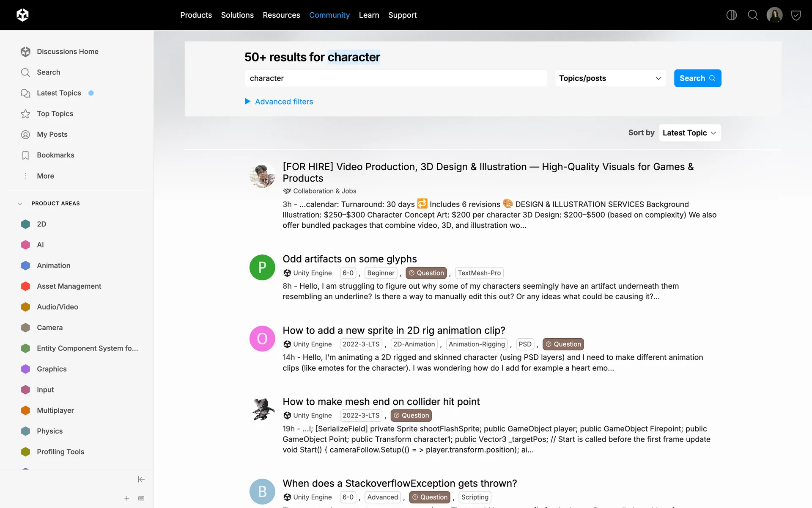Open the 'Odd artifacts on some glyphs' topic
Image resolution: width=812 pixels, height=508 pixels.
(349, 259)
